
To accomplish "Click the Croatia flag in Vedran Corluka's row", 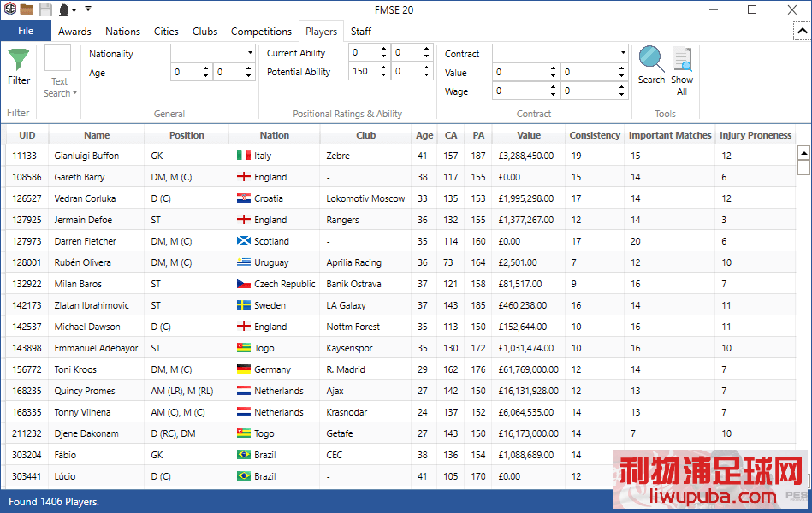I will tap(244, 198).
